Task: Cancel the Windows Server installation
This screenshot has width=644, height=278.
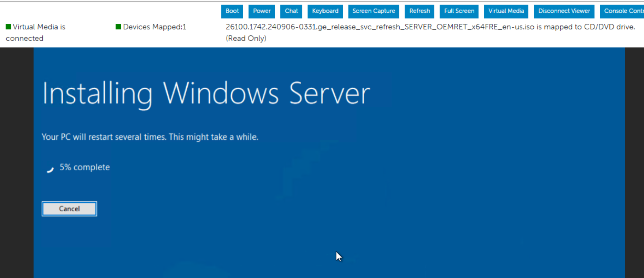Action: point(69,209)
